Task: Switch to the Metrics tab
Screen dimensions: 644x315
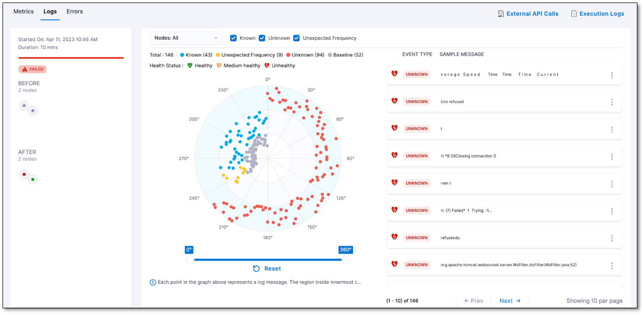Action: pos(23,11)
